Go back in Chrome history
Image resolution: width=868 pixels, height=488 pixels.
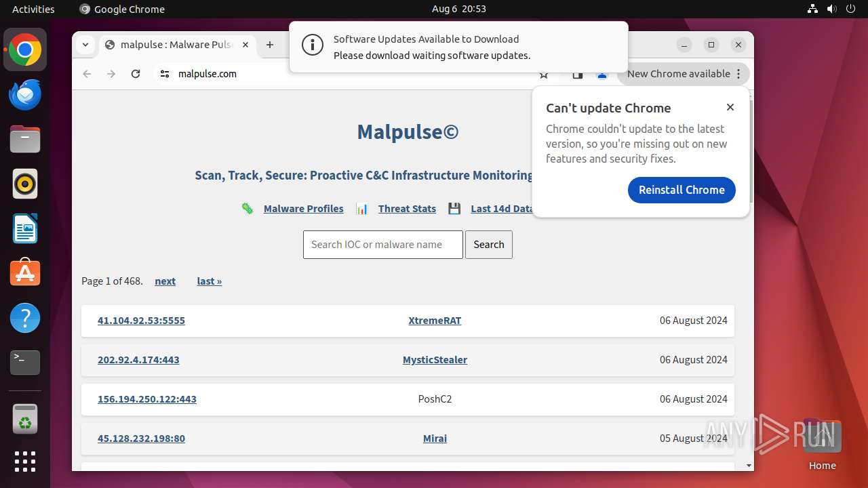87,74
